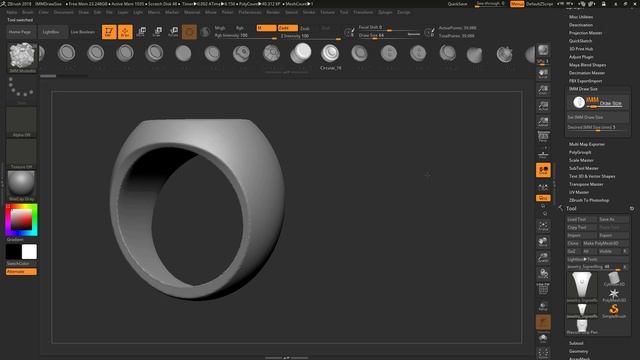Toggle PolyF line fill display
Viewport: 640px width, 360px height.
click(x=543, y=290)
